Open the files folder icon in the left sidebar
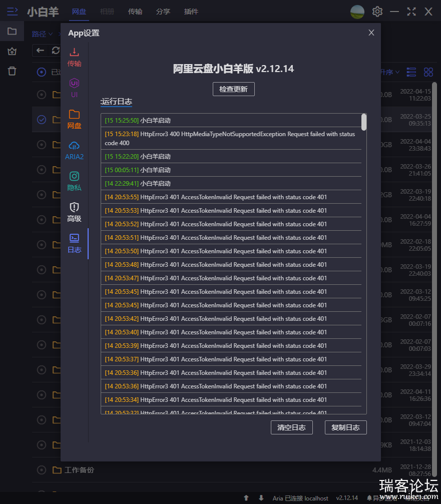Image resolution: width=441 pixels, height=504 pixels. [12, 31]
